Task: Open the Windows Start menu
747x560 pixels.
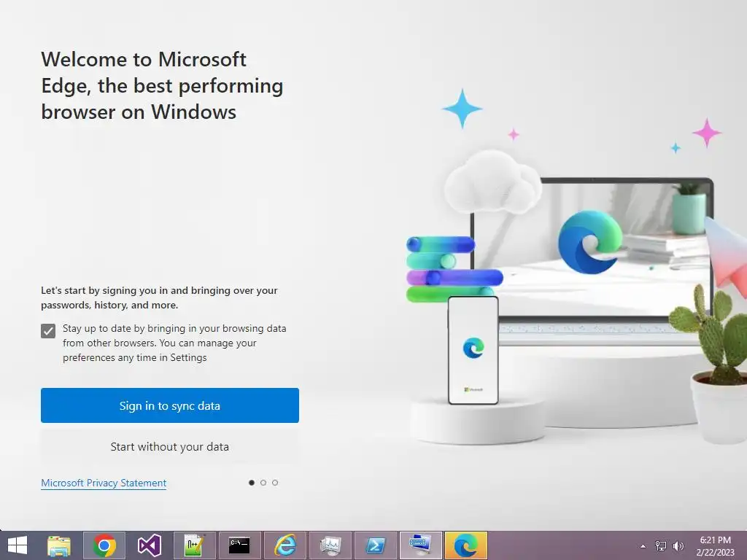Action: click(18, 545)
